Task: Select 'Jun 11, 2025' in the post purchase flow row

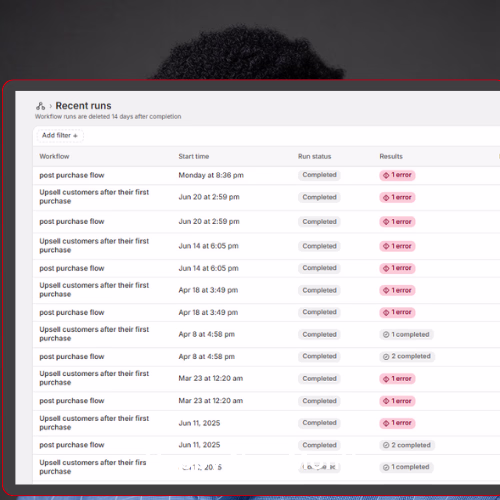Action: 199,445
